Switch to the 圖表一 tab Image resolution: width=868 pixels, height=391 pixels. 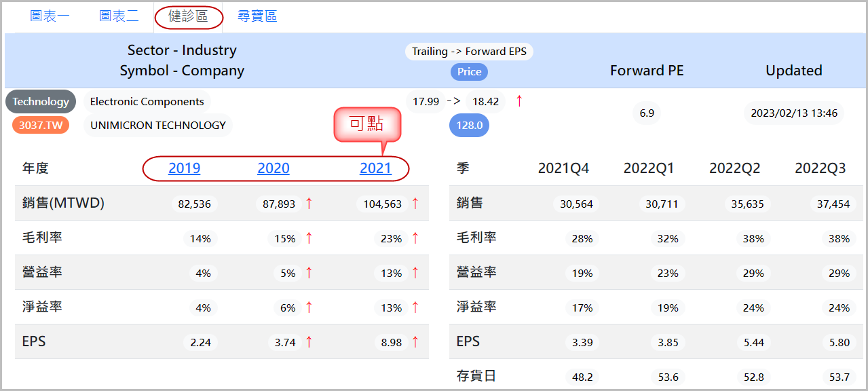(50, 16)
